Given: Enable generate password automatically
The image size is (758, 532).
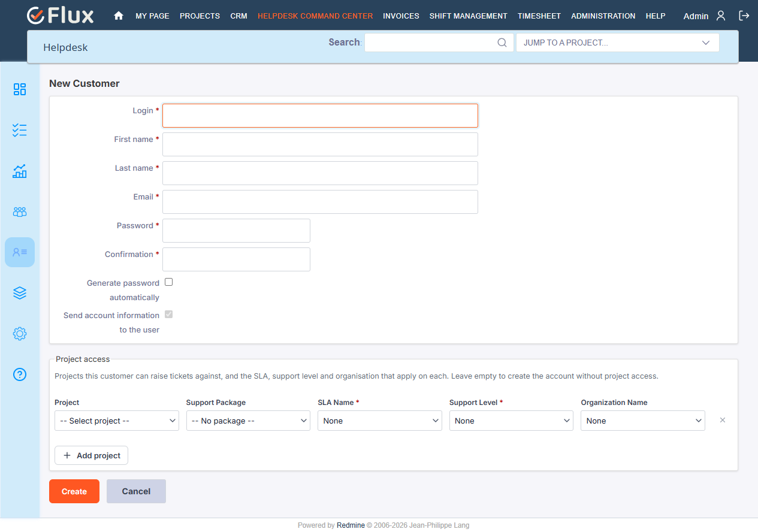Looking at the screenshot, I should (169, 282).
